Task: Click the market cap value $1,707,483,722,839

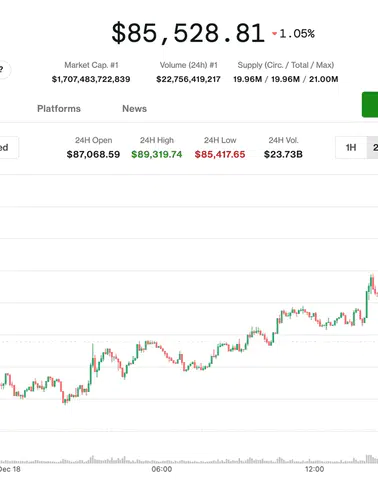Action: coord(91,79)
